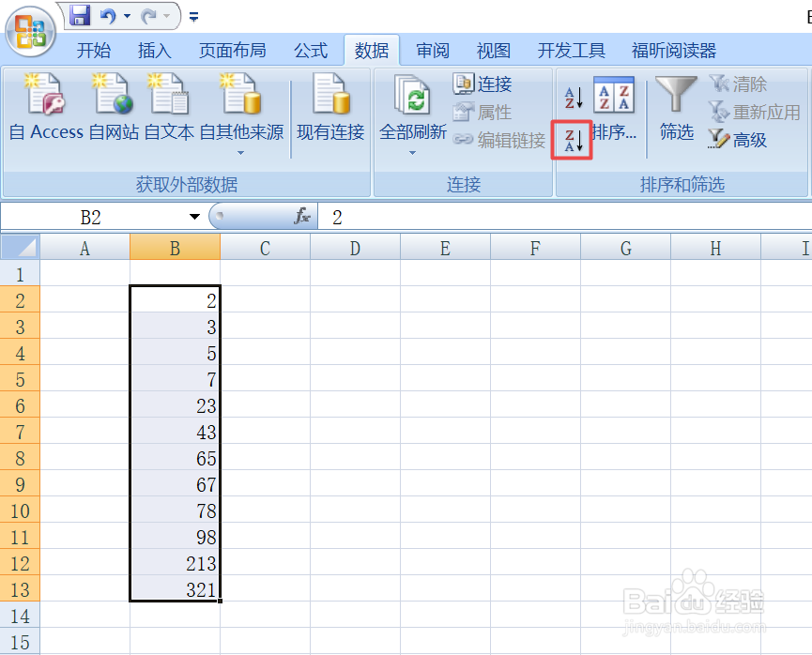The image size is (812, 655).
Task: Open the 页面布局 tab
Action: coord(233,51)
